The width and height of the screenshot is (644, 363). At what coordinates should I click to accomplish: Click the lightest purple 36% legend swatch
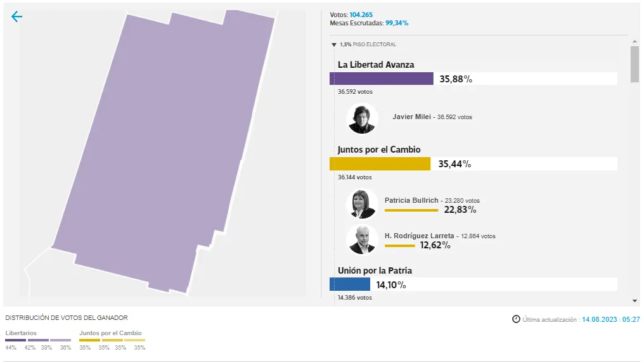pos(61,340)
